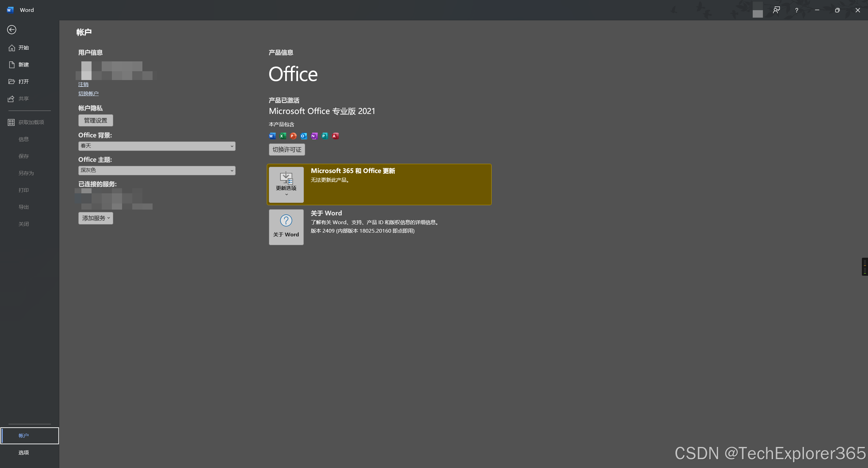
Task: Click the feedback person icon in title bar
Action: 776,10
